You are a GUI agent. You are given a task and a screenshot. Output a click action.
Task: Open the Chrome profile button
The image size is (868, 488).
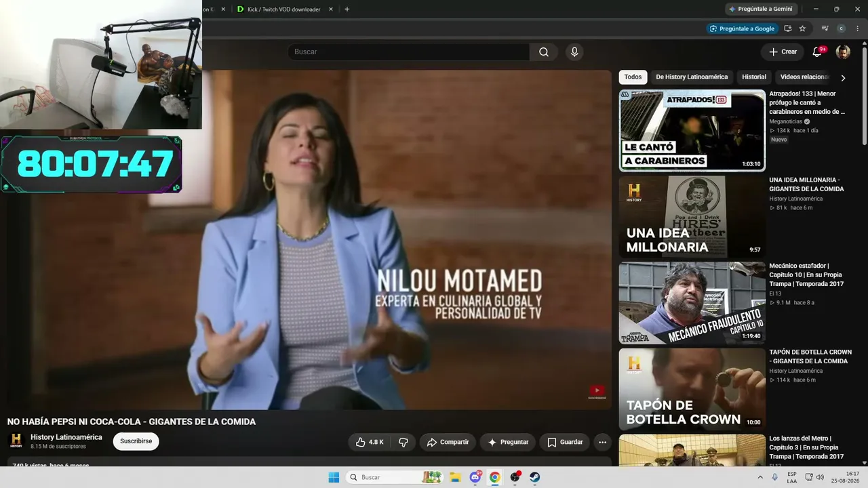click(842, 28)
